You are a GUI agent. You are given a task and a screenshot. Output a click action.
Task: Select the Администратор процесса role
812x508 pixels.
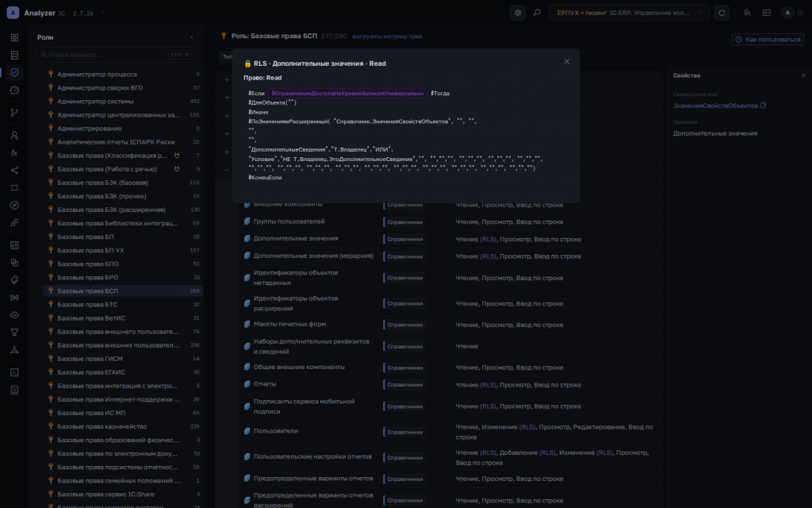point(123,74)
